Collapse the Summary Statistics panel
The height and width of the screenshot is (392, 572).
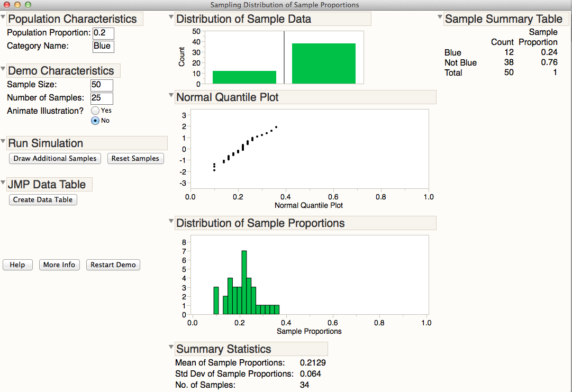(170, 347)
